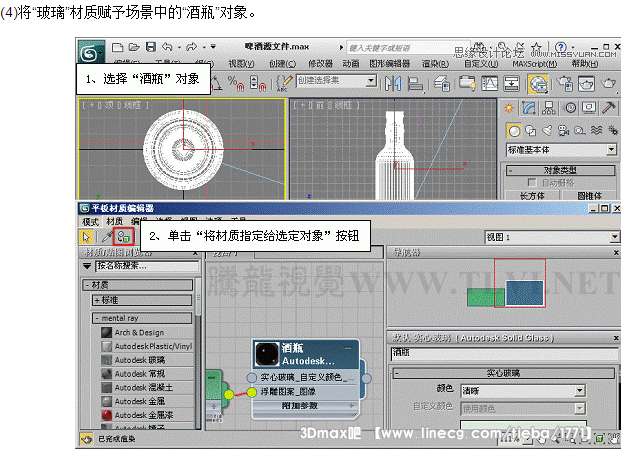Select the AutodeskPlastic/Vinyl material
Viewport: 621px width, 450px height.
(147, 346)
